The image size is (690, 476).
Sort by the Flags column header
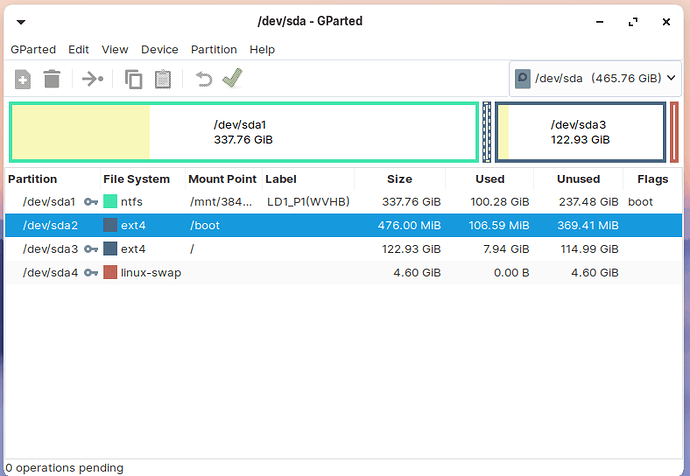(x=653, y=179)
